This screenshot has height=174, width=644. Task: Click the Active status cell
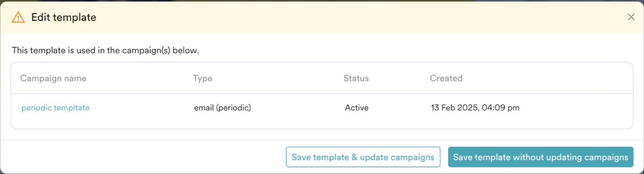(x=356, y=107)
